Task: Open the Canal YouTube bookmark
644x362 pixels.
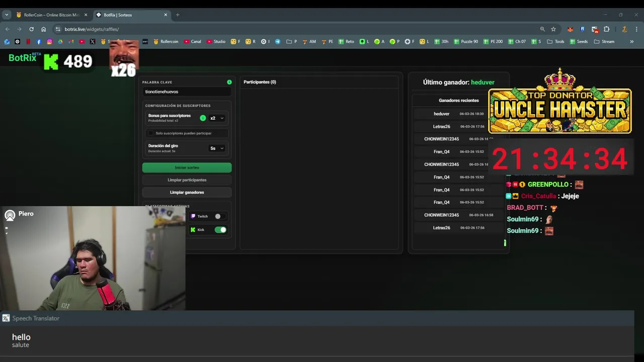Action: pos(193,42)
